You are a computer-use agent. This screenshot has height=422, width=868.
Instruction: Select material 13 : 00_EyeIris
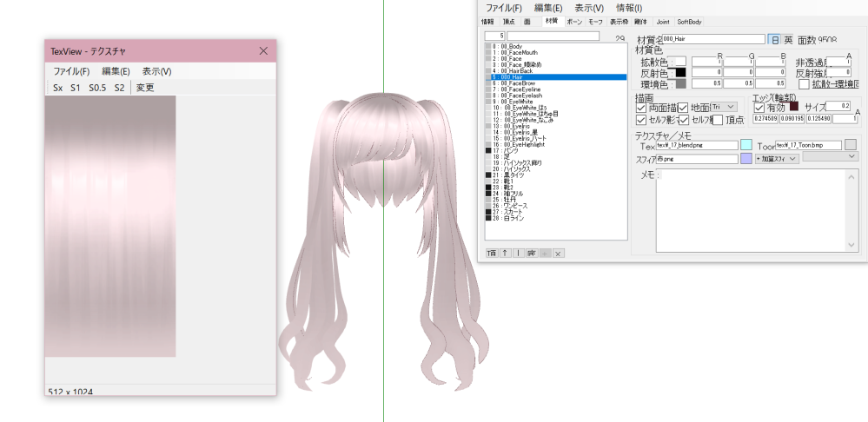tap(556, 126)
